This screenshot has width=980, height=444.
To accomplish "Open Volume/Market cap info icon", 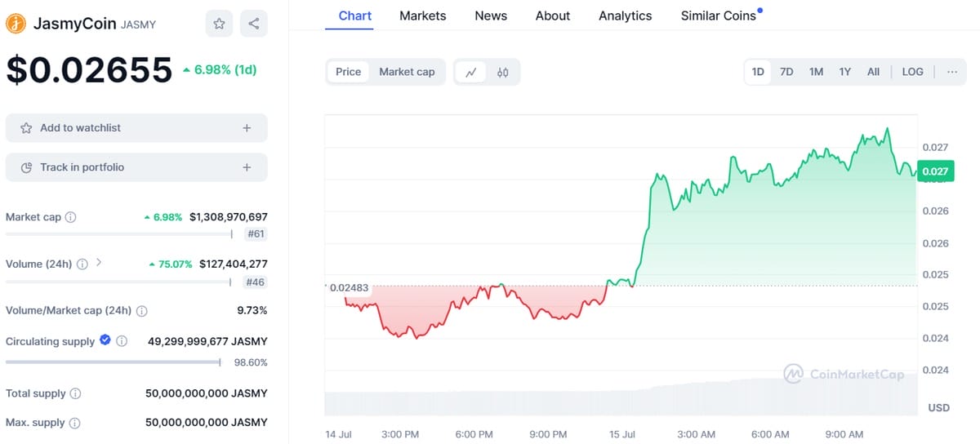I will (x=142, y=311).
